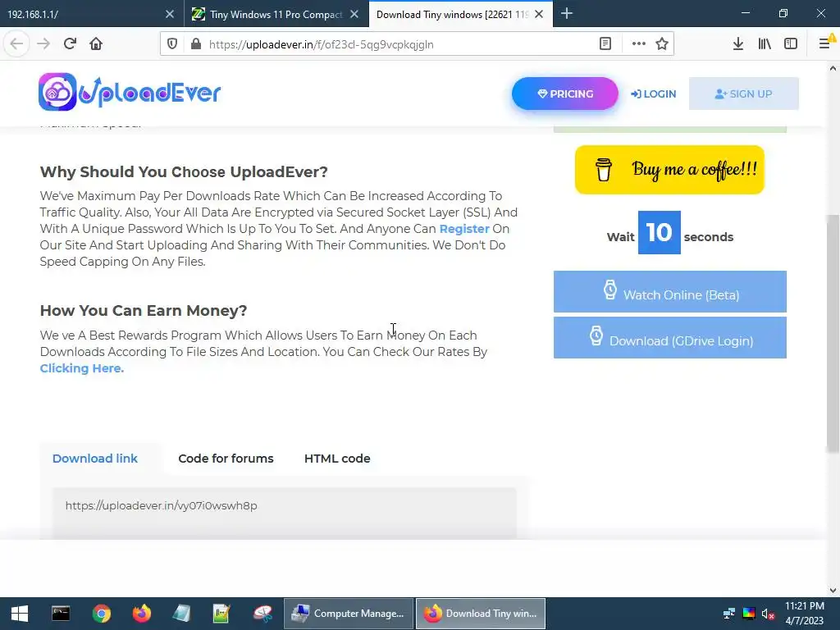Launch Google Chrome from taskbar
Screen dimensions: 840x630
[101, 614]
